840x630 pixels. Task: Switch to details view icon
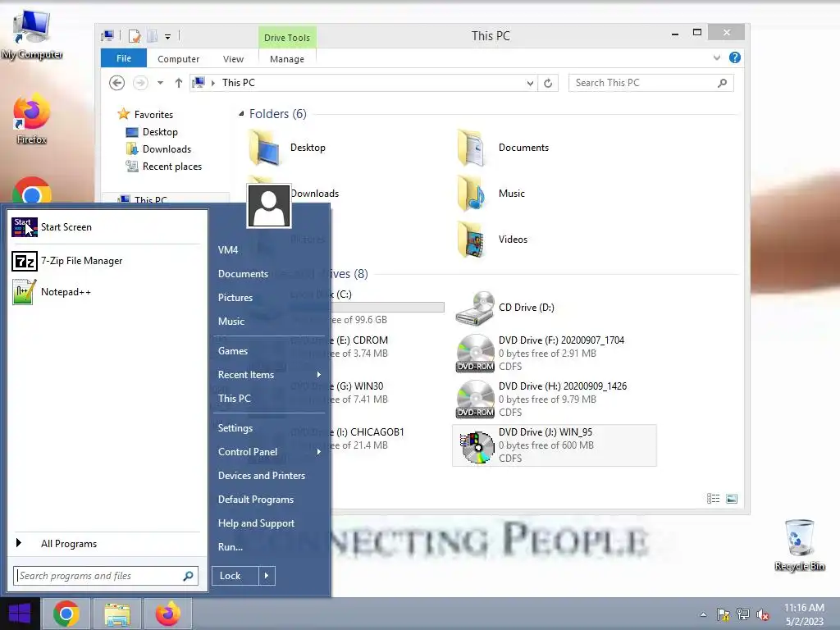pos(713,499)
